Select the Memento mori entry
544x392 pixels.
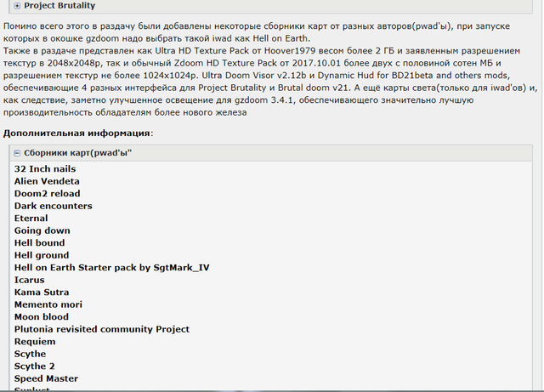click(48, 304)
